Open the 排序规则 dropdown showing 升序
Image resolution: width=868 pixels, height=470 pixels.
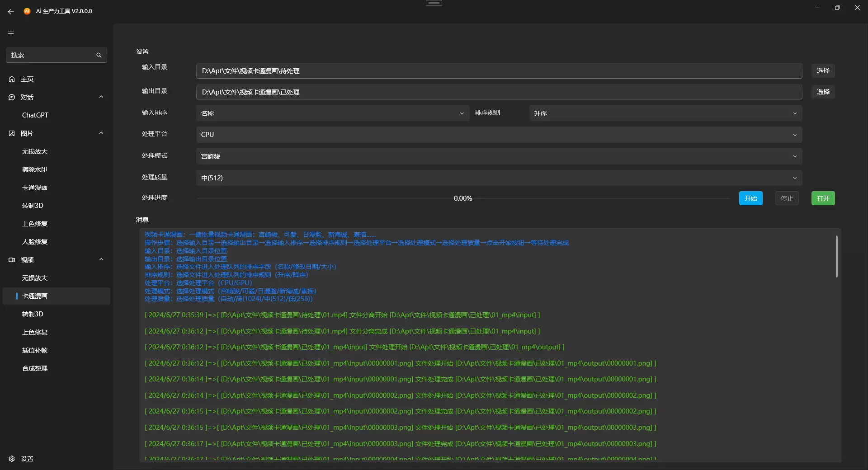[x=665, y=113]
